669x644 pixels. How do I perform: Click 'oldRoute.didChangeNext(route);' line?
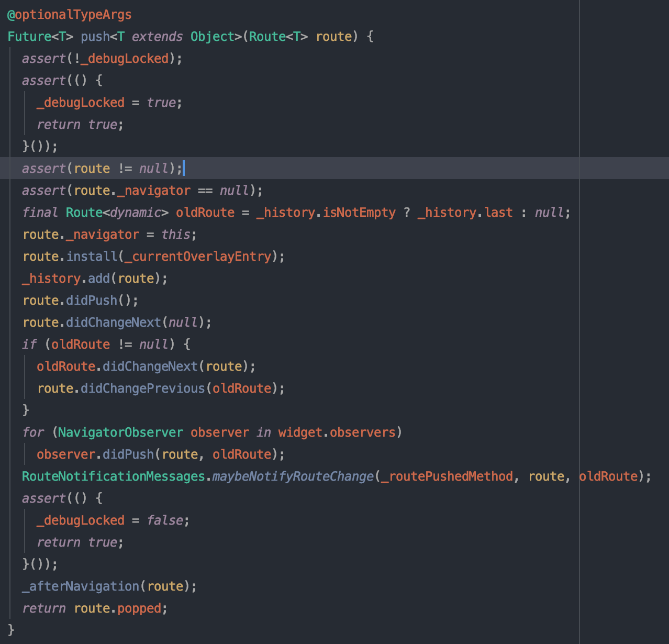(146, 367)
